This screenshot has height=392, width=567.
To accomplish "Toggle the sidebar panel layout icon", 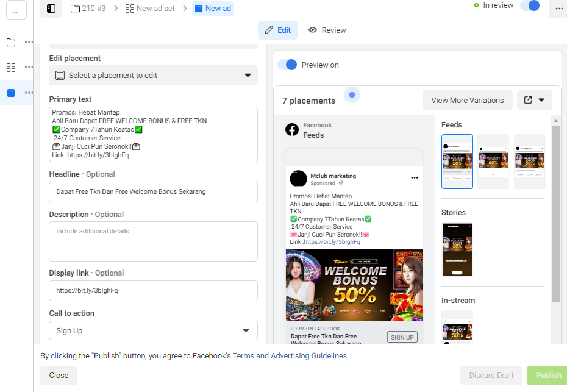I will click(51, 9).
